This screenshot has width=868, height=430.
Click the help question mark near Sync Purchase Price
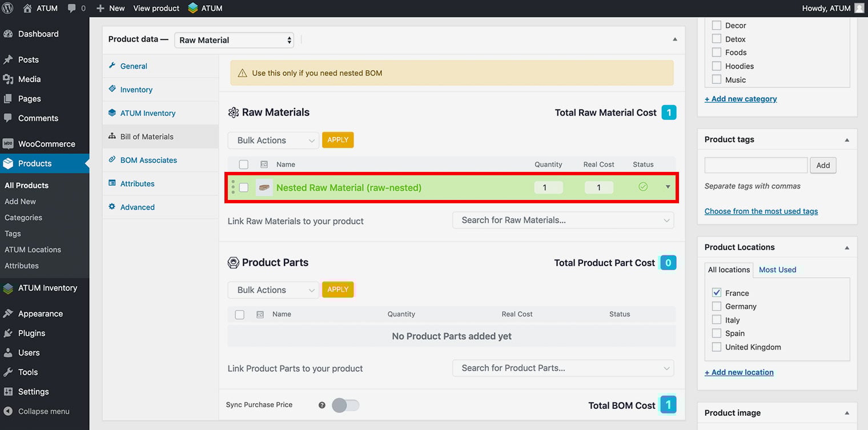(x=322, y=405)
